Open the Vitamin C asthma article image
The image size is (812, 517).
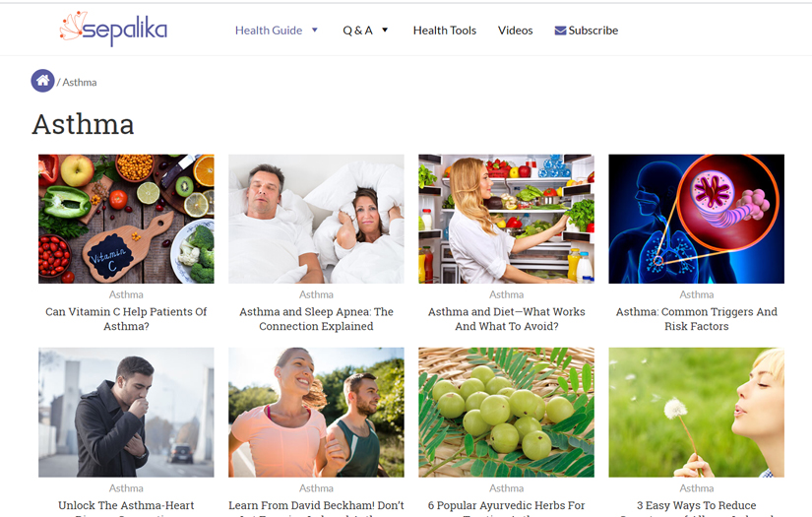126,219
